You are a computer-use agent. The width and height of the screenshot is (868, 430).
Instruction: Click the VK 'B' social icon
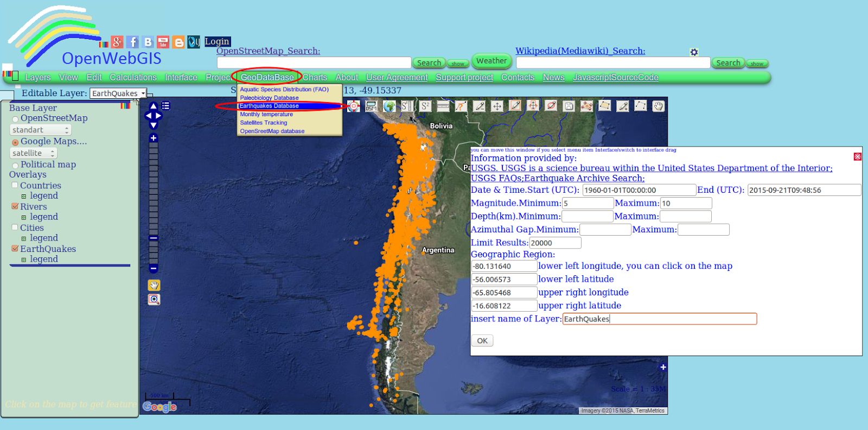148,42
